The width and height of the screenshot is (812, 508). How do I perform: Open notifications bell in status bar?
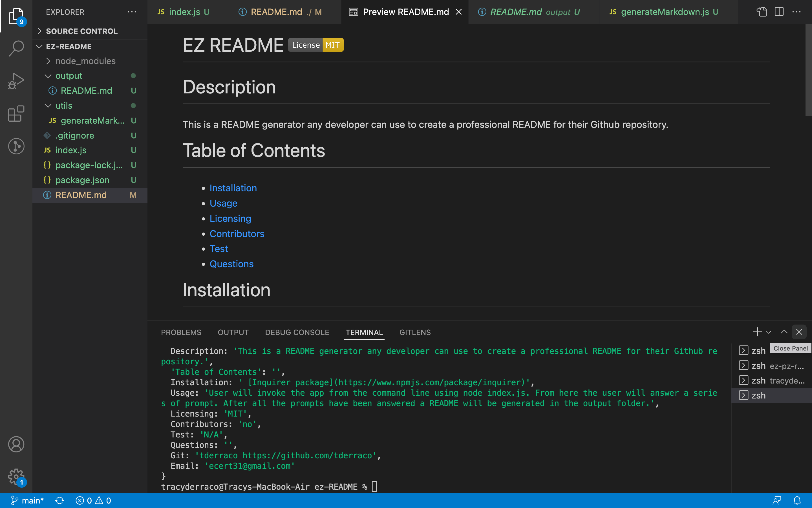click(x=797, y=501)
